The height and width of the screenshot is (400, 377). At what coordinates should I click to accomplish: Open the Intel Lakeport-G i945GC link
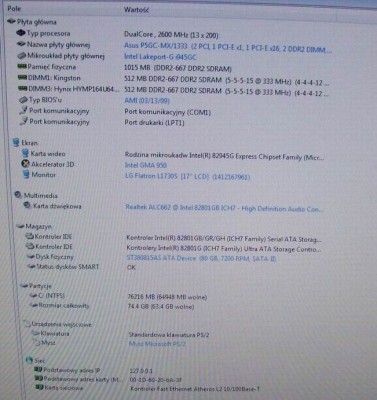[x=160, y=57]
